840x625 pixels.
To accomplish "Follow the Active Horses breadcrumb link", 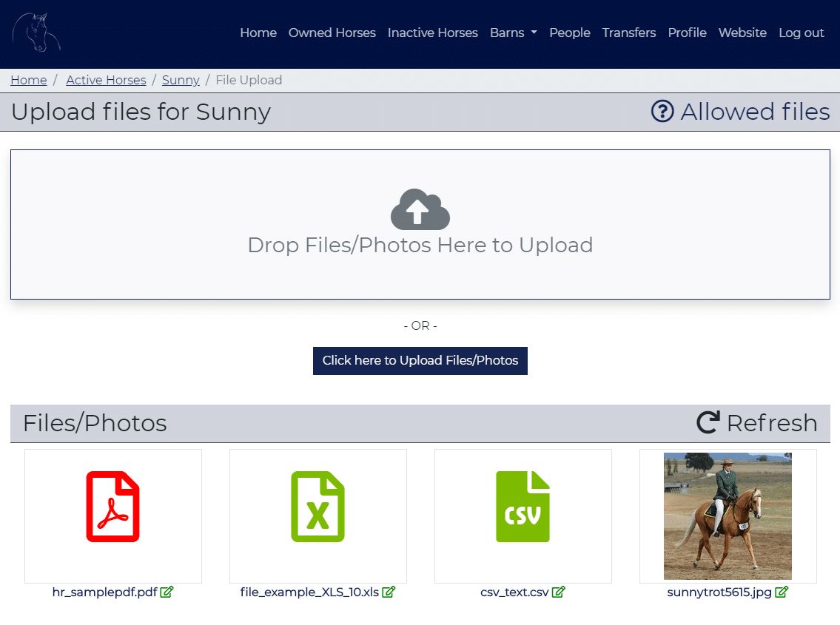I will pyautogui.click(x=106, y=80).
